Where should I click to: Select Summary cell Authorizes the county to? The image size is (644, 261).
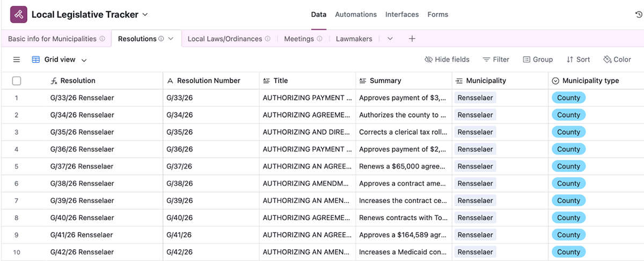click(404, 115)
